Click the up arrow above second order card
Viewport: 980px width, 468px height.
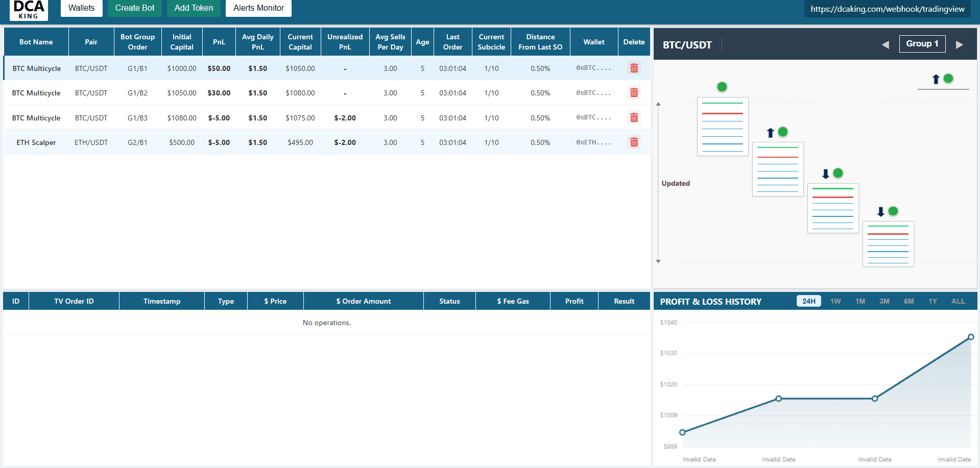point(771,133)
